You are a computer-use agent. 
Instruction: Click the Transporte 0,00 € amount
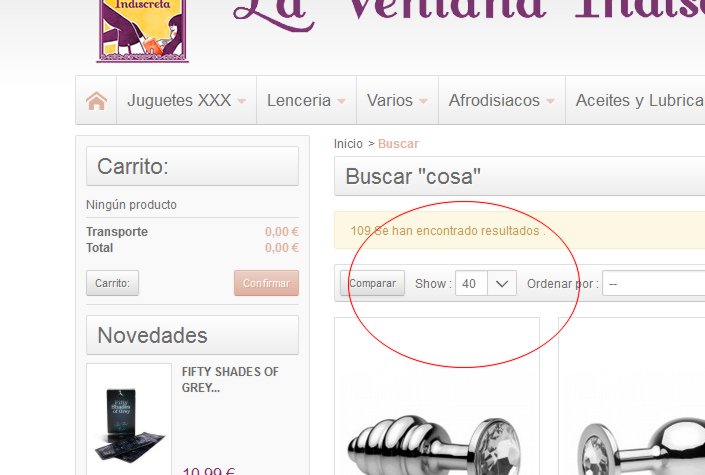pos(282,232)
